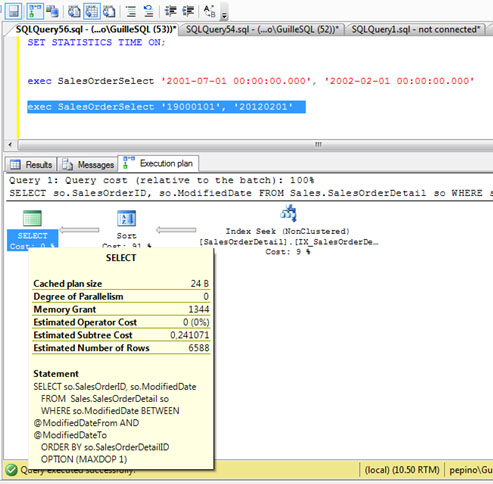The height and width of the screenshot is (484, 493).
Task: Click Index Seek 'Cost: 9 %' text
Action: (x=288, y=252)
